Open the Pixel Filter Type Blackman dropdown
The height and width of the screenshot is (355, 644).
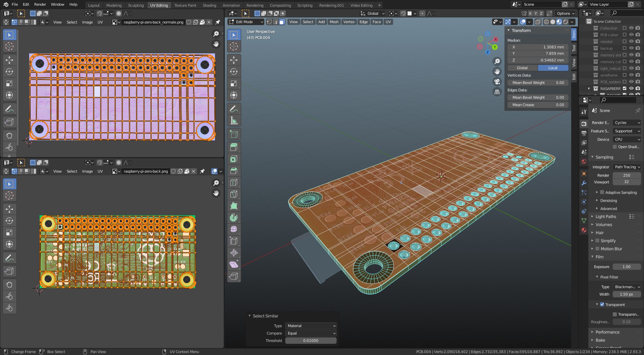point(627,287)
